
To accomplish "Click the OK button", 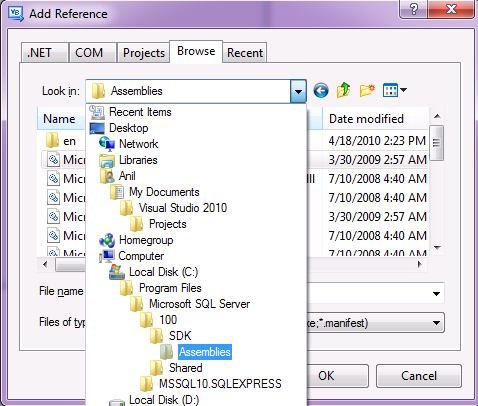I will pos(337,376).
